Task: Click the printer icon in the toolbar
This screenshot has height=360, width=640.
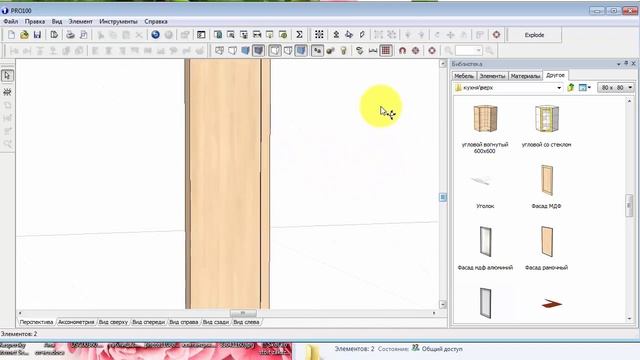Action: pos(70,35)
